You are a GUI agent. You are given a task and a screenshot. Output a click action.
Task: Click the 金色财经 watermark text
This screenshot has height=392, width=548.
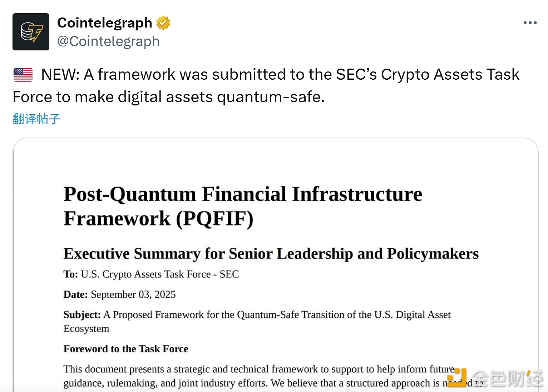(x=507, y=378)
